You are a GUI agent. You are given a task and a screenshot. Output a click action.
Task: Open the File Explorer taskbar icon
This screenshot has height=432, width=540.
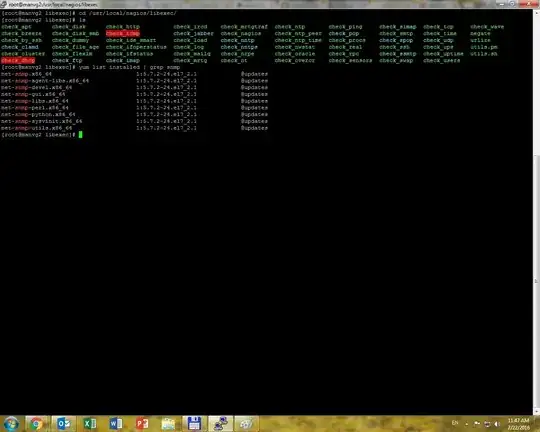[168, 424]
